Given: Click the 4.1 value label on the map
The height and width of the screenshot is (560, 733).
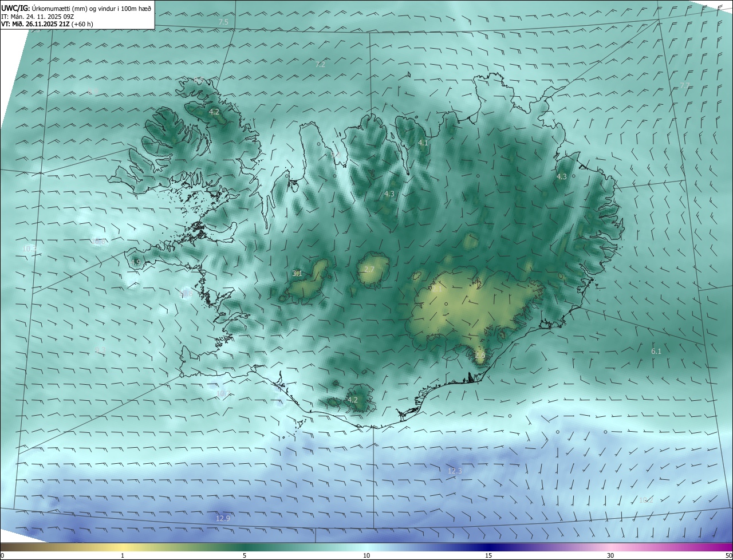Looking at the screenshot, I should point(423,143).
